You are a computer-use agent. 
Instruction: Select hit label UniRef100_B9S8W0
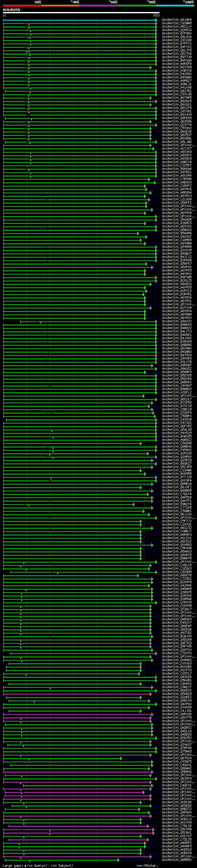click(x=177, y=78)
